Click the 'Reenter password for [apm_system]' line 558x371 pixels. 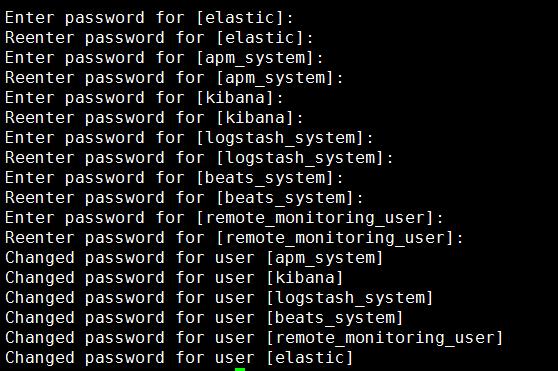coord(174,78)
